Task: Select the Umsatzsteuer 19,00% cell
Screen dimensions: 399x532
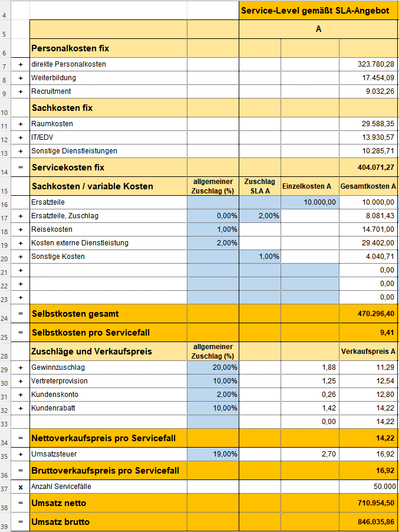Action: [x=213, y=454]
